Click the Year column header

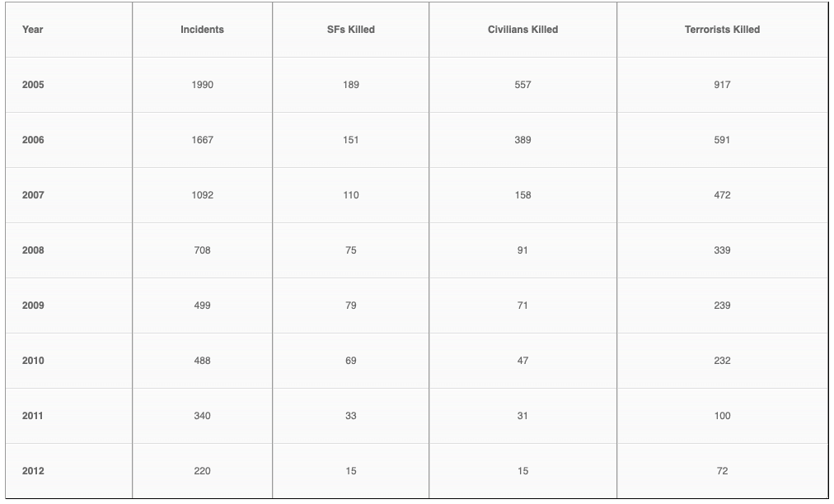pos(33,30)
